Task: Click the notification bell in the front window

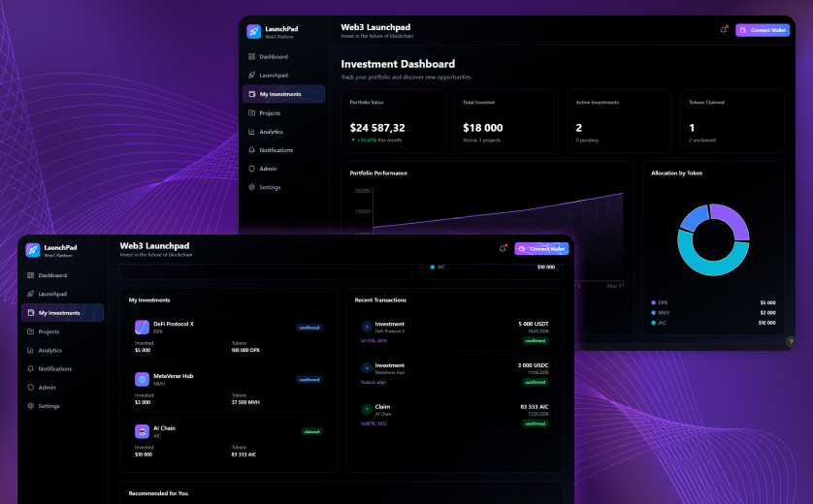Action: point(503,249)
